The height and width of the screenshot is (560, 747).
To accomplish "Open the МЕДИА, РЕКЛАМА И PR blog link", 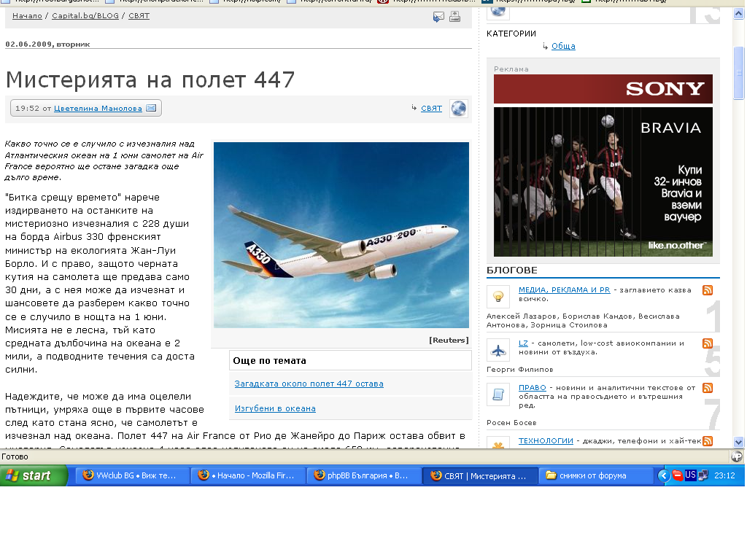I will click(565, 289).
